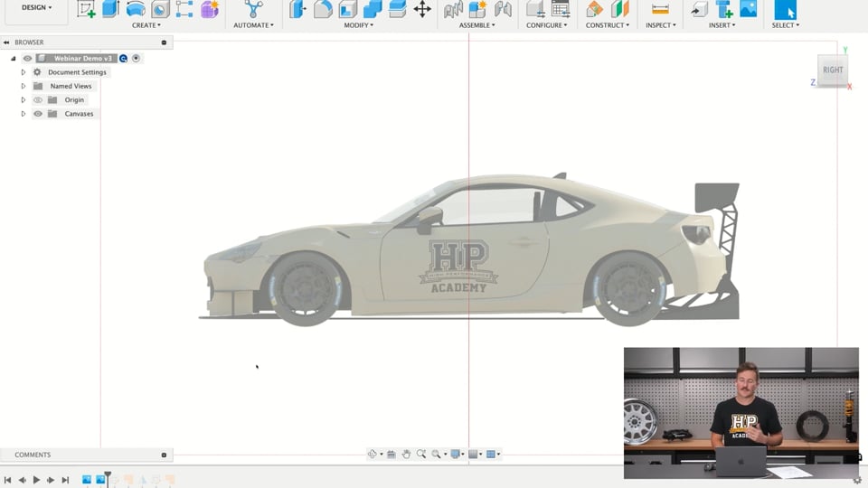Select the Midplane construct tool
The height and width of the screenshot is (488, 868).
pyautogui.click(x=620, y=9)
